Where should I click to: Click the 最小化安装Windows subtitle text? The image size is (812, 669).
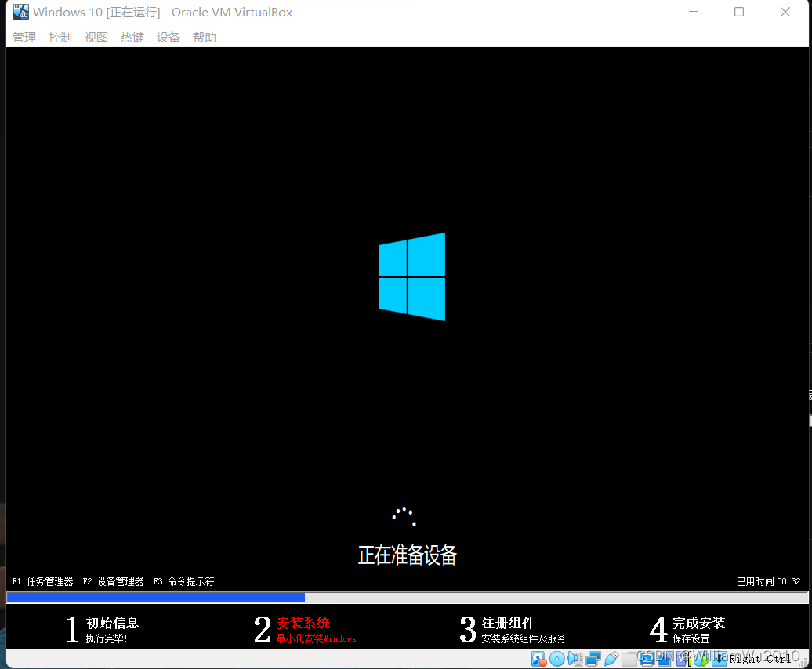(316, 639)
